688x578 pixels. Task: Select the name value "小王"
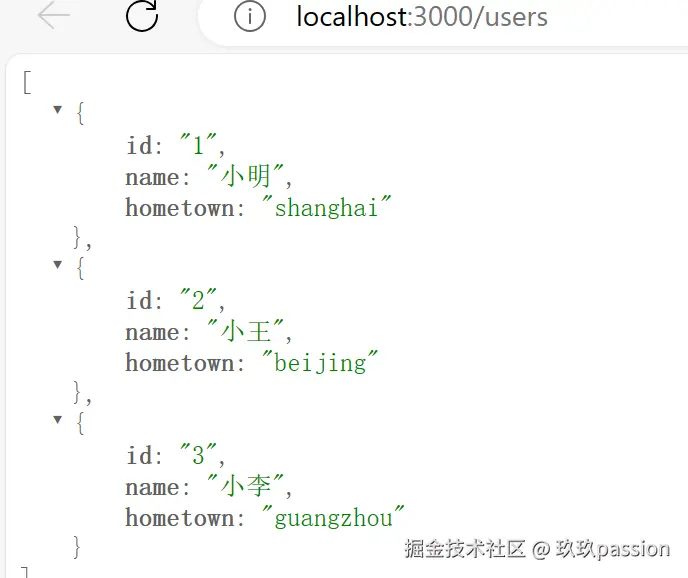coord(246,331)
